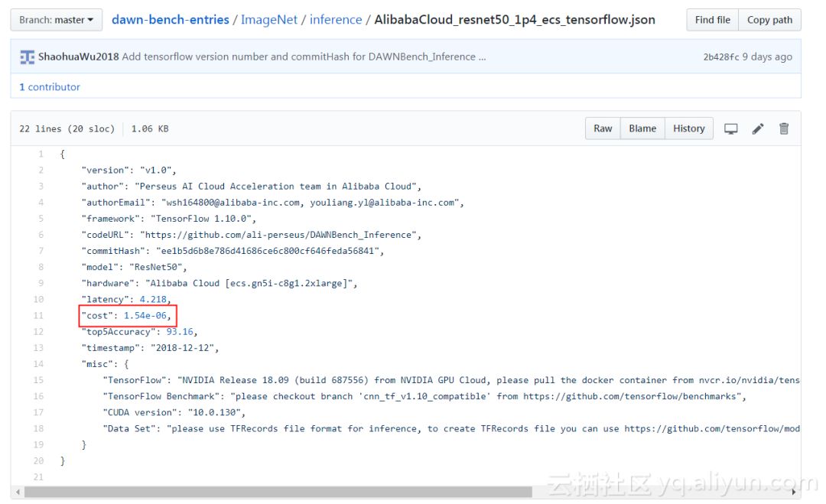Click the "framework": "TensorFlow 1.10.0" line
The width and height of the screenshot is (826, 504).
click(x=168, y=219)
